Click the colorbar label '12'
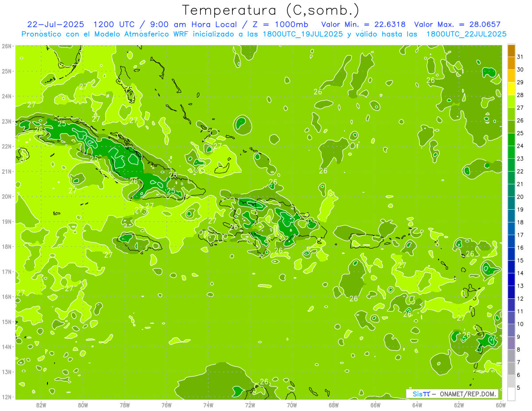532x411 pixels. [520, 298]
